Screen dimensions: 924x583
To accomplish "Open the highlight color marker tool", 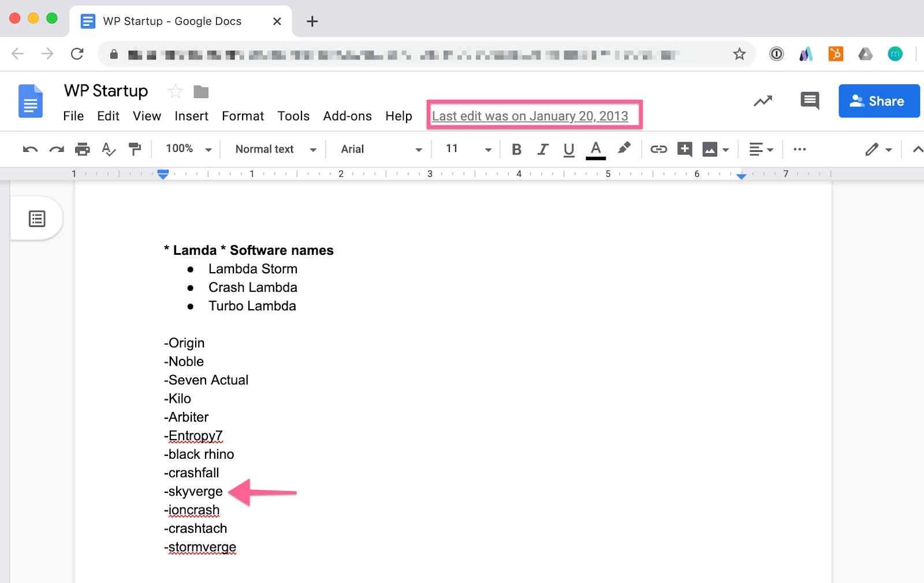I will [x=624, y=148].
